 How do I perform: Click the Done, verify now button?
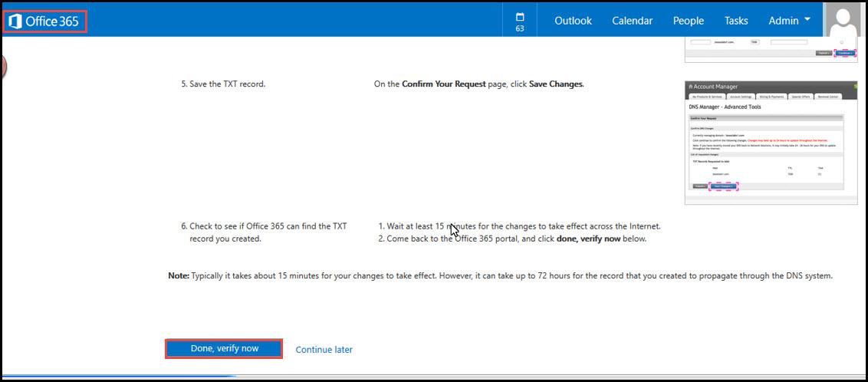(224, 349)
